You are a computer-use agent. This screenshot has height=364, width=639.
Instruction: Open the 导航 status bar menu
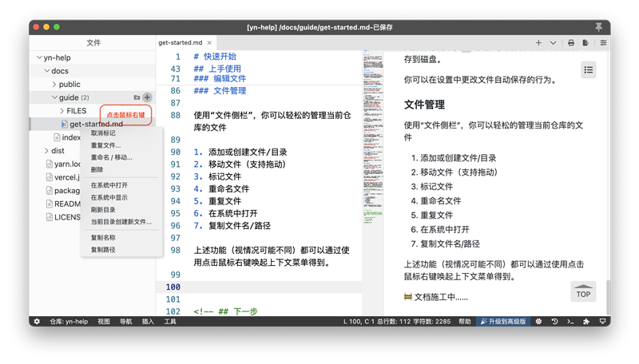point(126,321)
